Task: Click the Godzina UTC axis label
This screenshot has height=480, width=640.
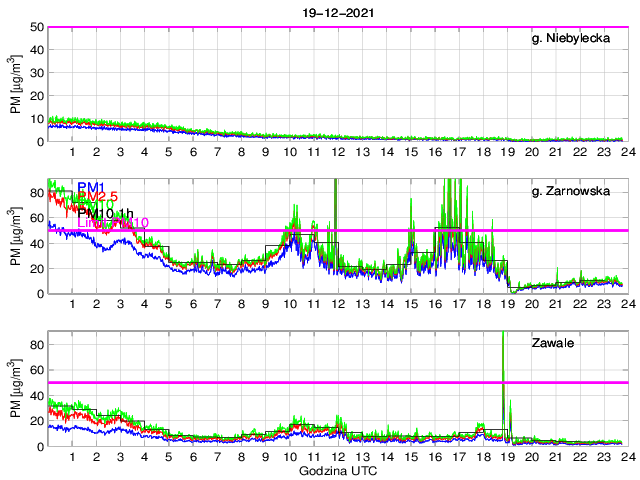Action: pyautogui.click(x=338, y=471)
